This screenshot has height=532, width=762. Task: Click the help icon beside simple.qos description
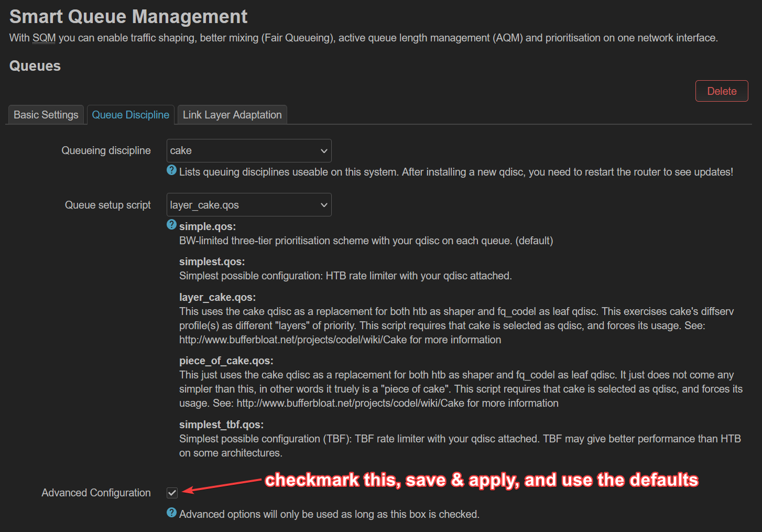(x=171, y=225)
